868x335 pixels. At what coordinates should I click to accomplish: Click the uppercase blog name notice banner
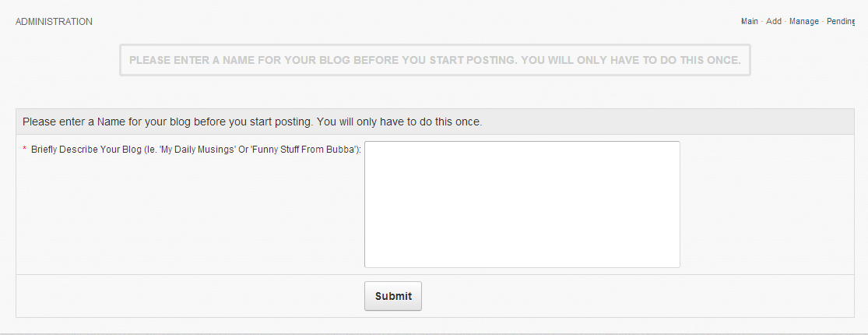[x=434, y=60]
